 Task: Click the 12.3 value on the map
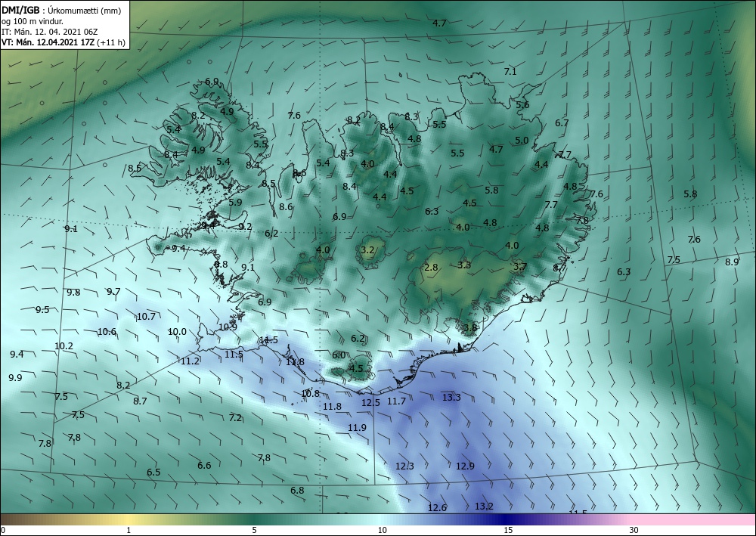(x=404, y=466)
